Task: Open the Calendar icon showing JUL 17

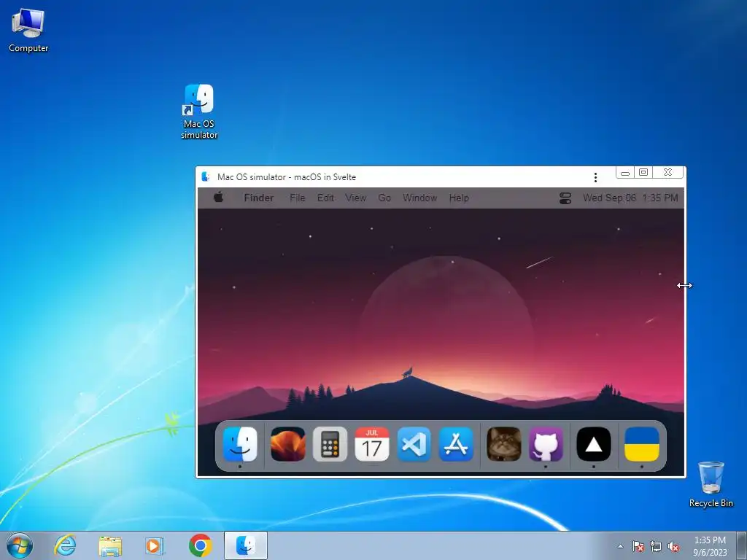Action: pos(371,444)
